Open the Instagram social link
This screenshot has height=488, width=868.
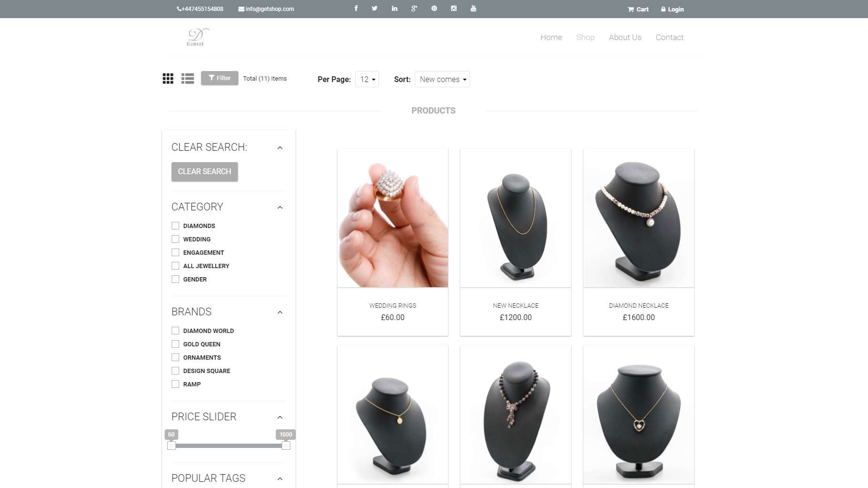(453, 9)
